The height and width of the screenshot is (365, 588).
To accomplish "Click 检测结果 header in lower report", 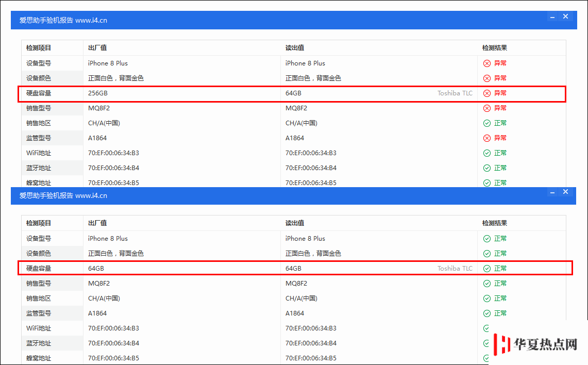I will tap(495, 223).
